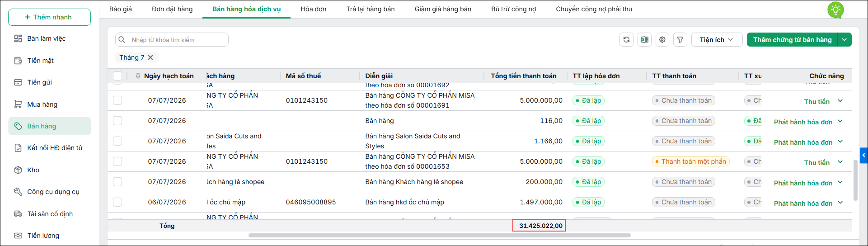
Task: Tick checkbox for Khách hàng lẻ shopee row
Action: pyautogui.click(x=117, y=182)
